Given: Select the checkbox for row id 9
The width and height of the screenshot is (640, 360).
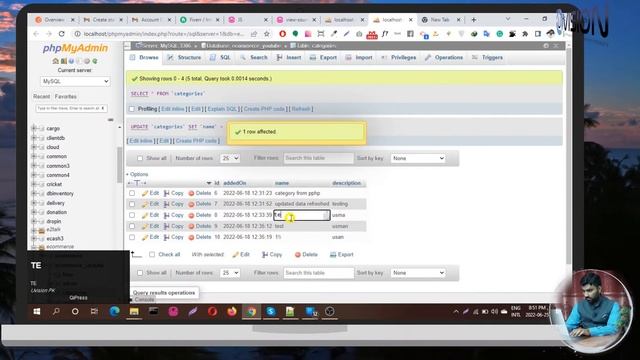Looking at the screenshot, I should pyautogui.click(x=132, y=226).
